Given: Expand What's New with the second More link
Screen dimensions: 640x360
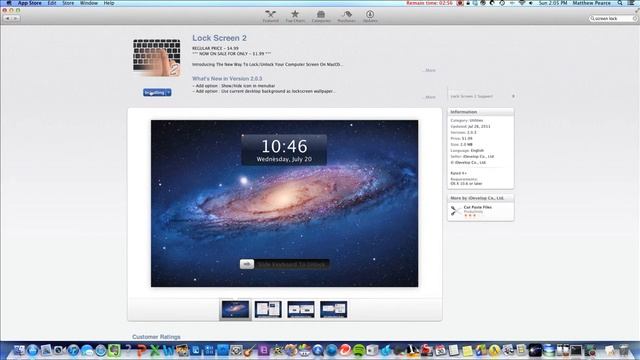Looking at the screenshot, I should pos(430,97).
